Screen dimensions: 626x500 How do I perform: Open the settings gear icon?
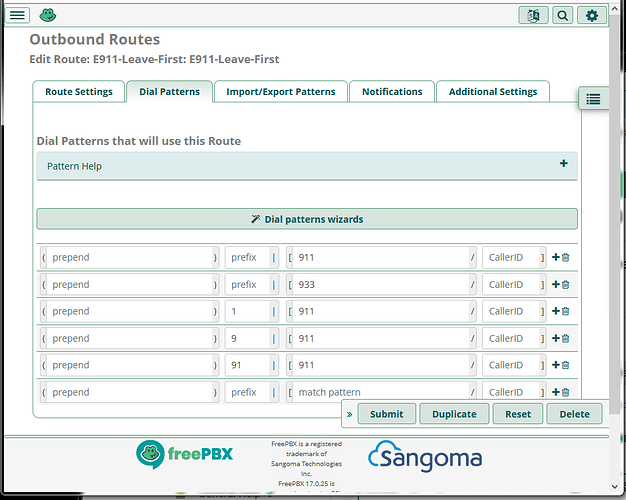pos(592,15)
